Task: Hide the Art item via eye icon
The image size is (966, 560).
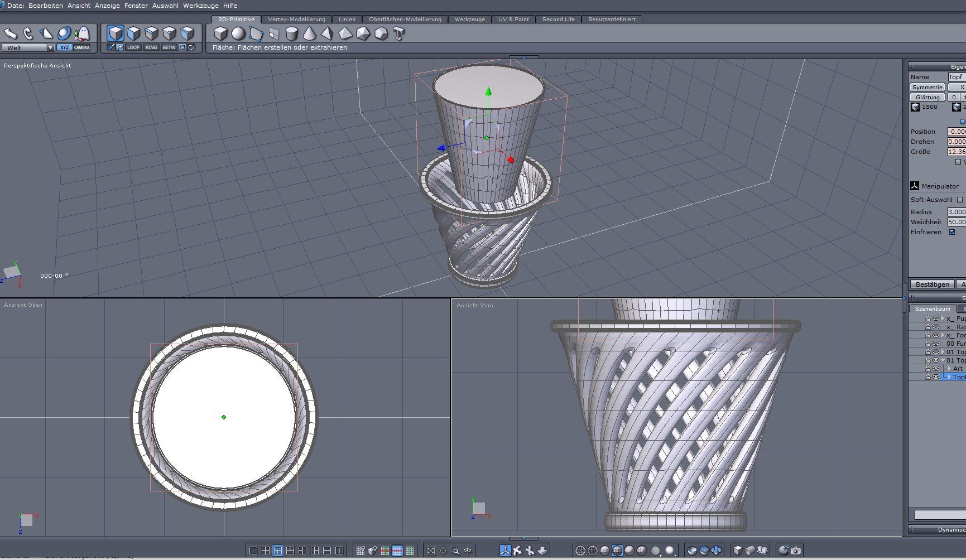Action: (x=936, y=369)
